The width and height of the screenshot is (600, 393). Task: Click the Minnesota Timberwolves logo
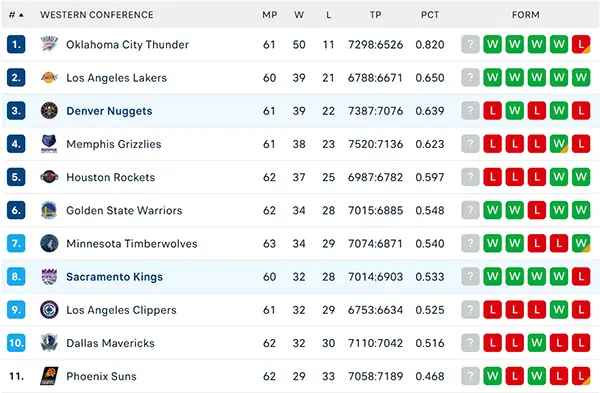pos(49,243)
